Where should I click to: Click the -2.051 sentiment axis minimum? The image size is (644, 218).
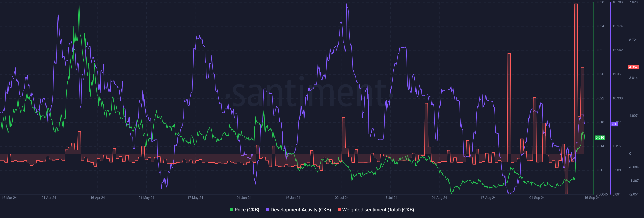[634, 194]
